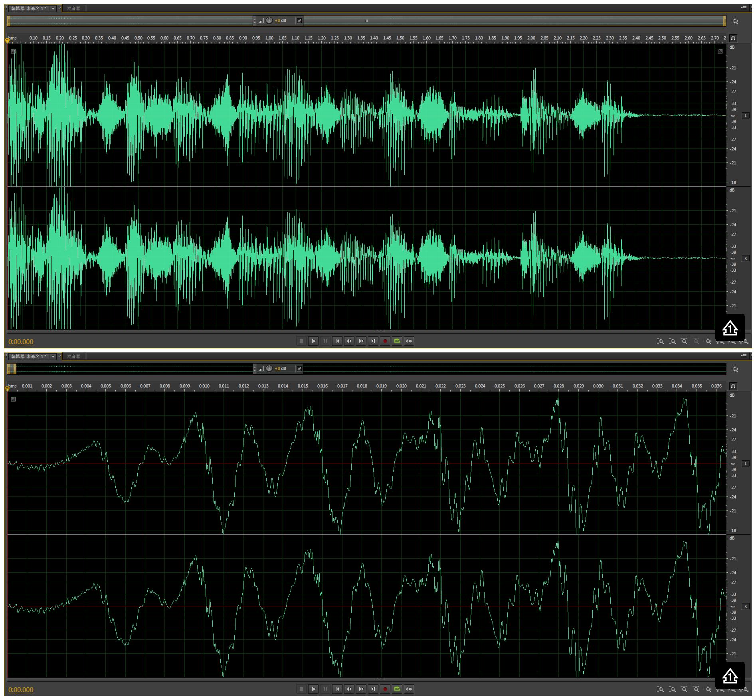The image size is (756, 700).
Task: Click the fade-out handle in upper waveform
Action: click(720, 51)
